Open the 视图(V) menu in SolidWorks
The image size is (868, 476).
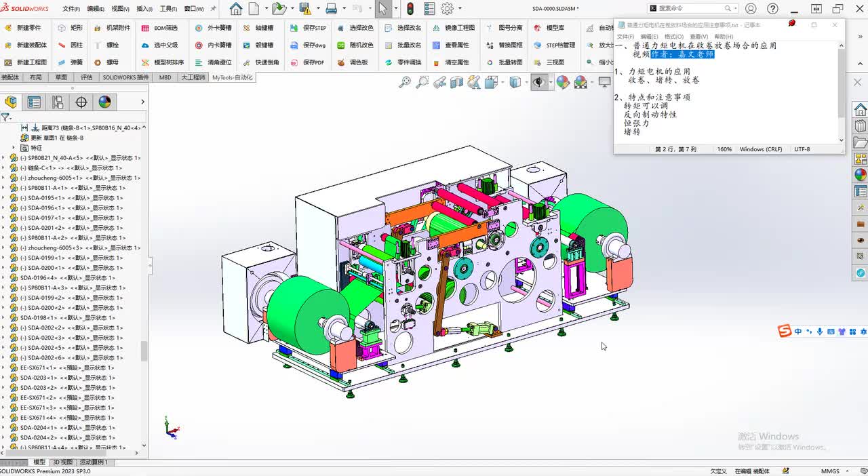120,9
